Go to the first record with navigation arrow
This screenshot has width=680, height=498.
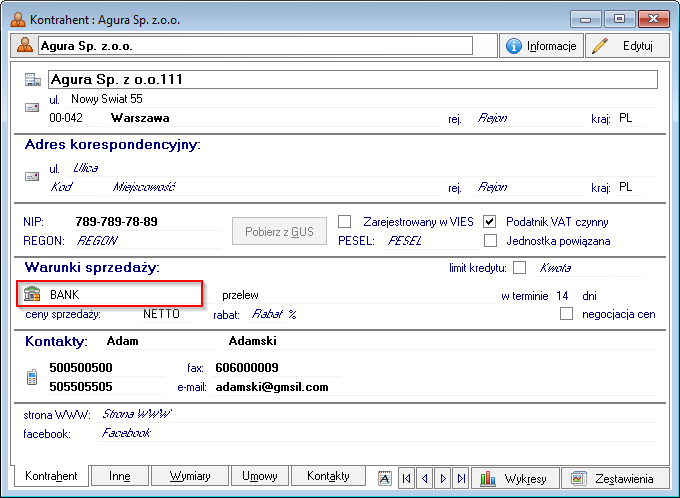[406, 478]
